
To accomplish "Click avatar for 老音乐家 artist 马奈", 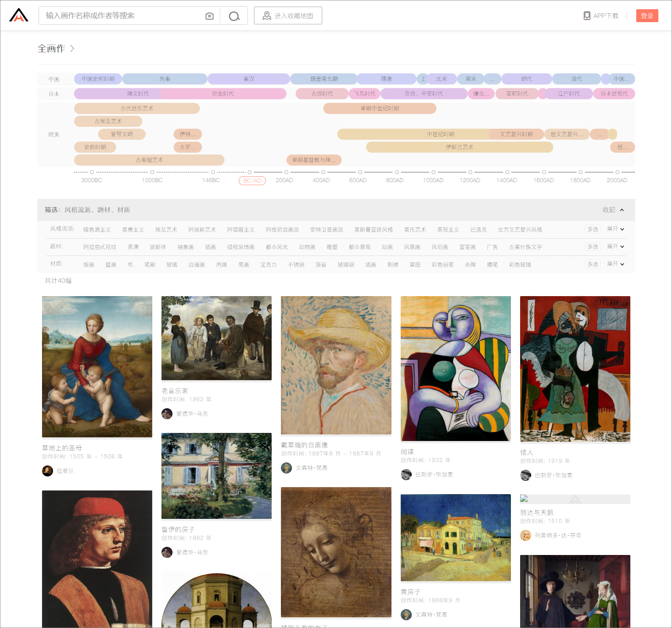I will [x=167, y=414].
